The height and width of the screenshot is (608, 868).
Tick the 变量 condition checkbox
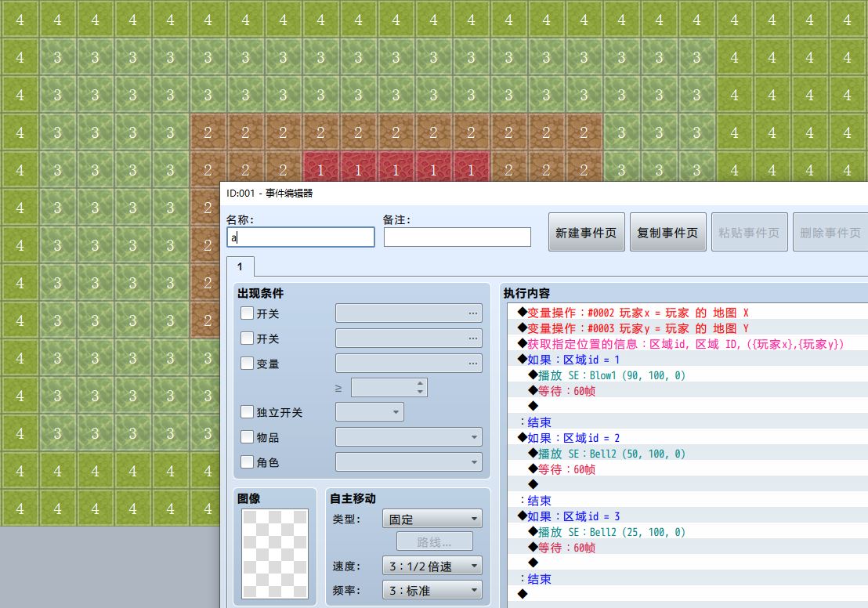tap(248, 364)
